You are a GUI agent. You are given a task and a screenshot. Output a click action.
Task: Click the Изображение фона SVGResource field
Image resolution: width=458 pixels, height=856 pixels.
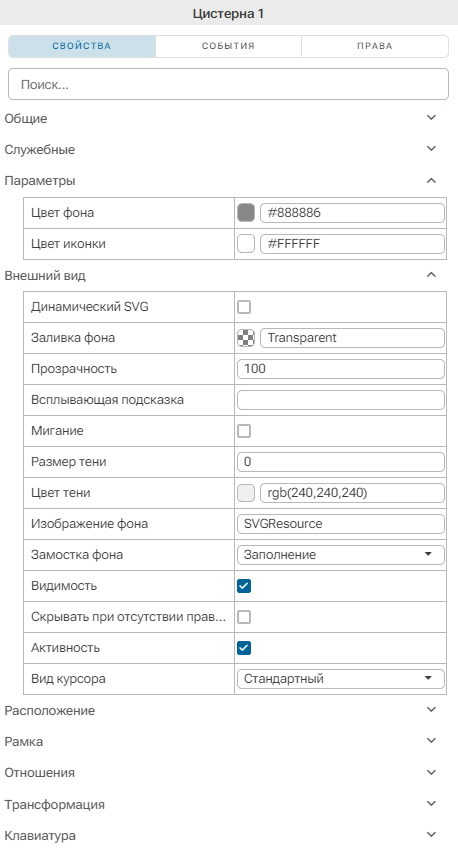tap(341, 524)
